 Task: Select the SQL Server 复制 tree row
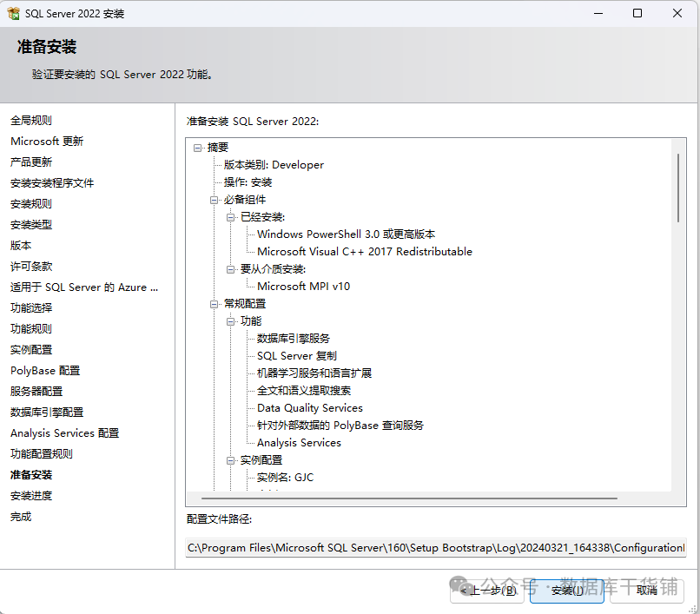(297, 356)
